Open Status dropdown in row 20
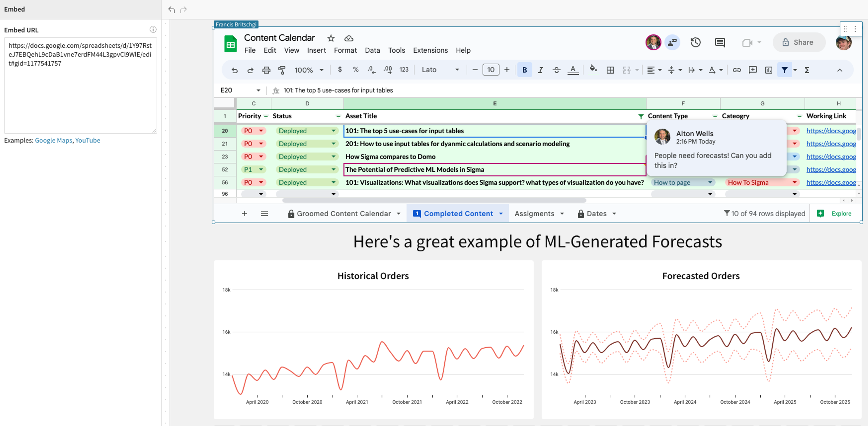This screenshot has height=426, width=868. [x=333, y=131]
